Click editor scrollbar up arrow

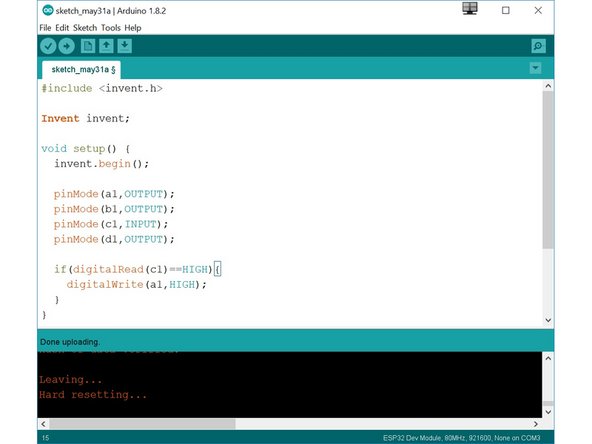point(548,86)
